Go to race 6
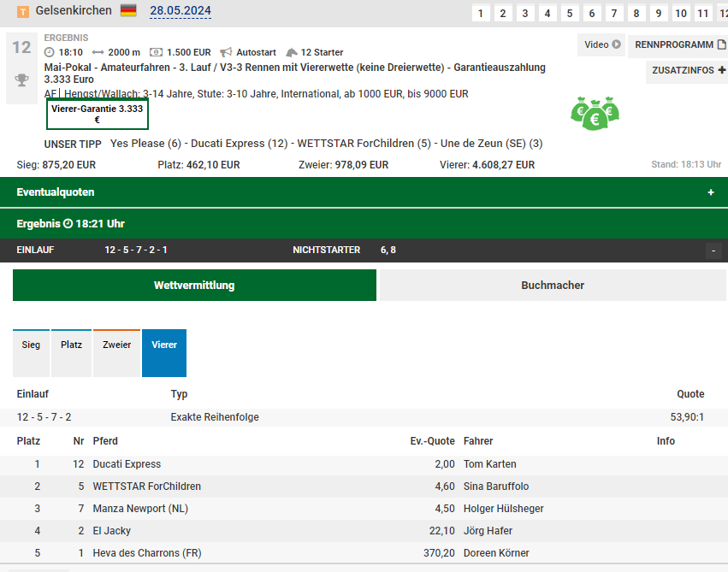 click(x=592, y=14)
